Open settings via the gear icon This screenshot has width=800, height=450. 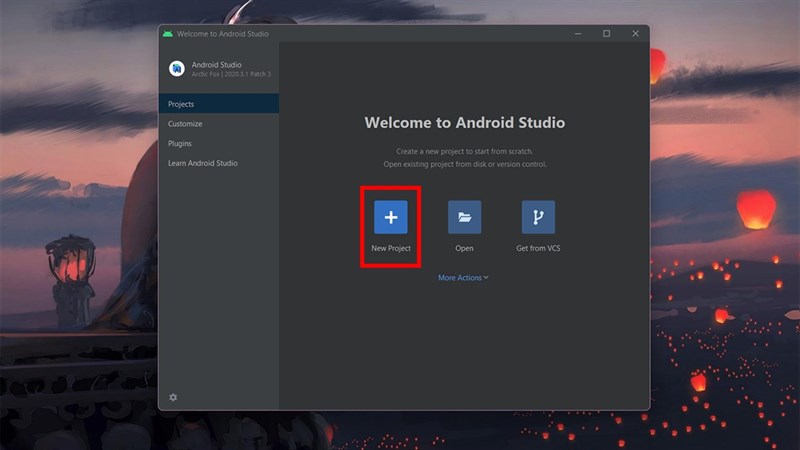173,397
